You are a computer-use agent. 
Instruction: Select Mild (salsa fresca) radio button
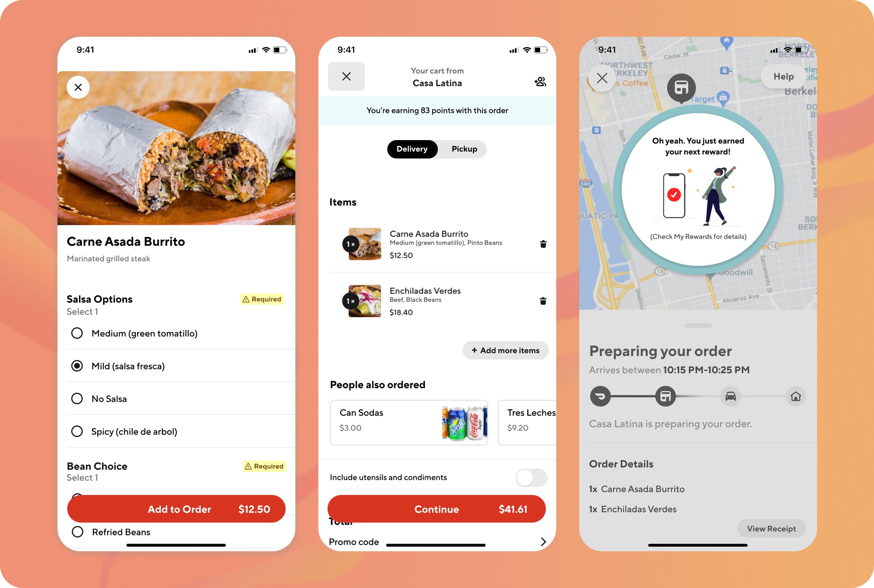click(77, 365)
